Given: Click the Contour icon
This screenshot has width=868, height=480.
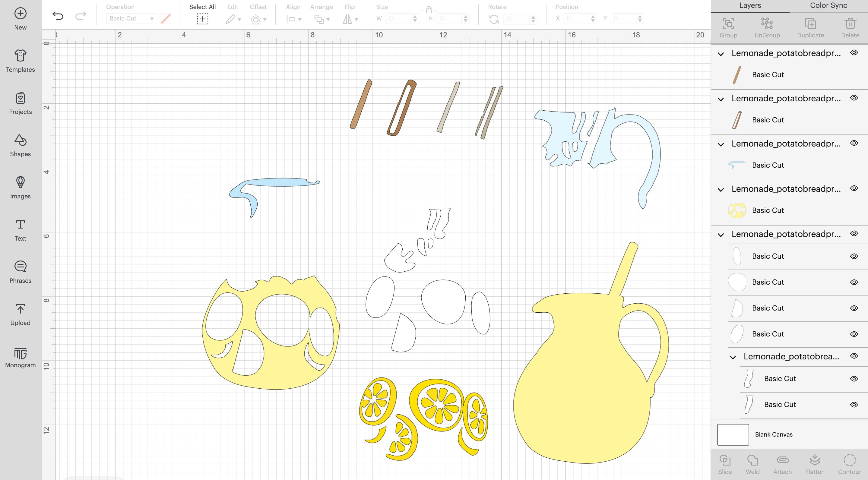Looking at the screenshot, I should click(850, 463).
